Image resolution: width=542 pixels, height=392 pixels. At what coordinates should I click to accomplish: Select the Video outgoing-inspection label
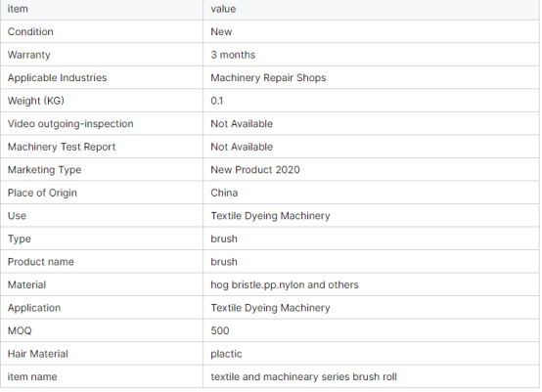coord(70,124)
